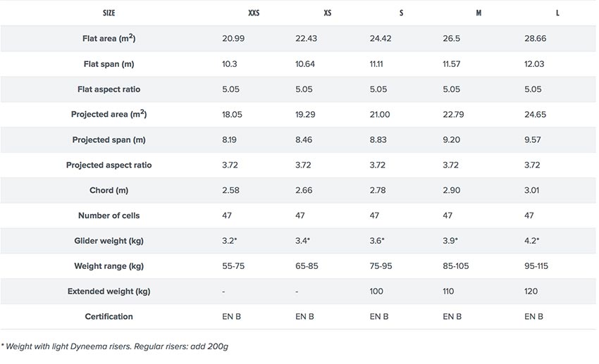Click the 28.66 flat area value
The height and width of the screenshot is (364, 599).
pos(535,38)
